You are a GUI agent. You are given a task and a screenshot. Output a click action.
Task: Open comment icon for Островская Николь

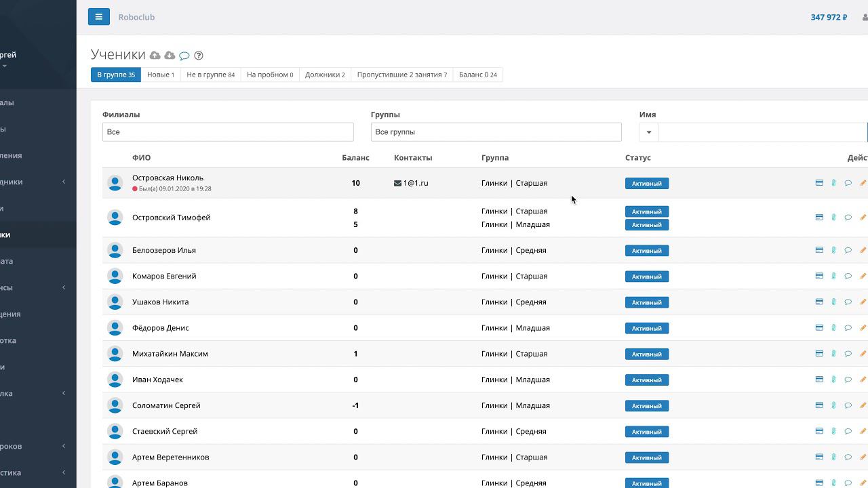[848, 183]
